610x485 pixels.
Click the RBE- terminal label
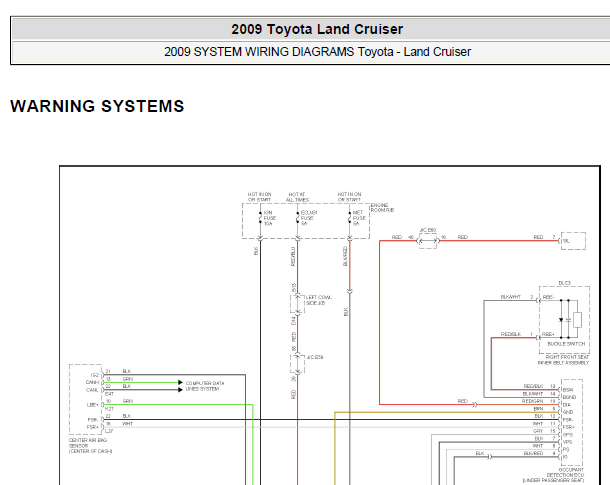[x=548, y=297]
